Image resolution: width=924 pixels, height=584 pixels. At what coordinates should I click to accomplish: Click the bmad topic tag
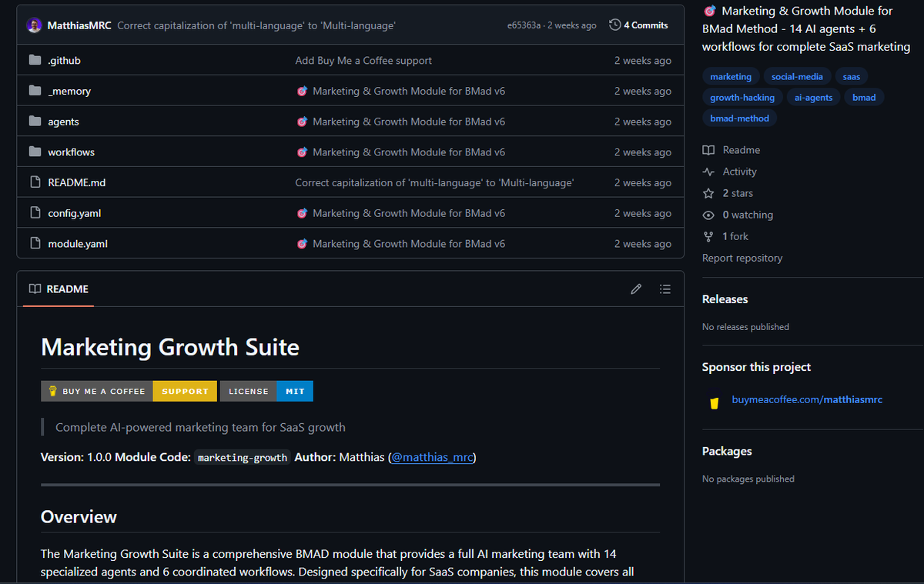tap(864, 97)
